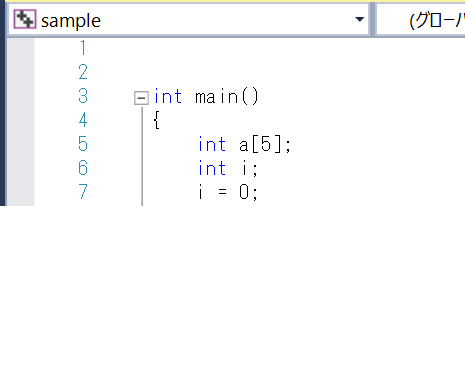465x370 pixels.
Task: Click the variable i declared on line 6
Action: pos(245,168)
